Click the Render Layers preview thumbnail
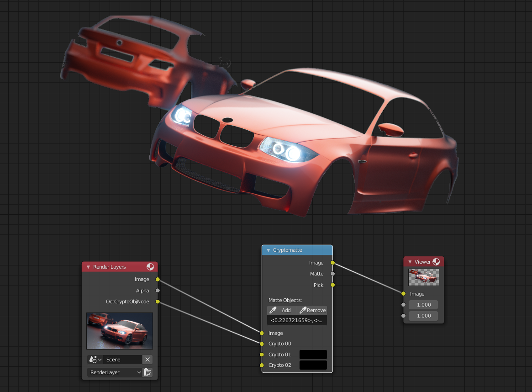Viewport: 532px width, 392px height. pos(120,331)
